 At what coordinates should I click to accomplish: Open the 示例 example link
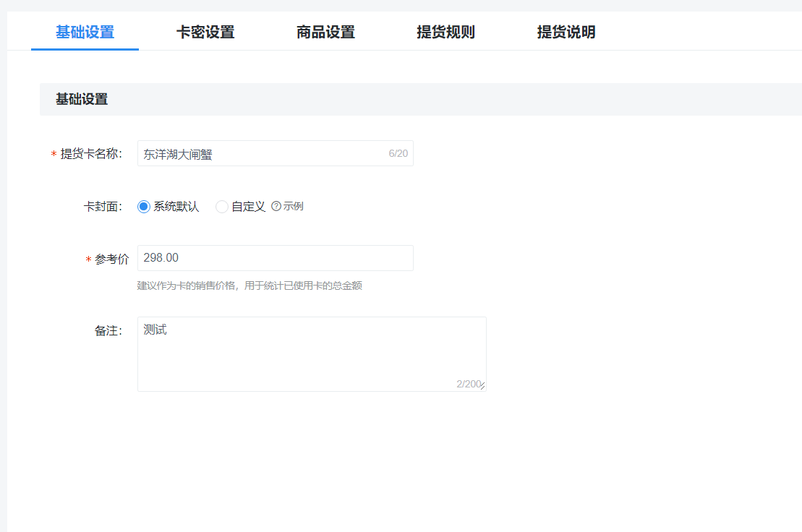point(291,206)
